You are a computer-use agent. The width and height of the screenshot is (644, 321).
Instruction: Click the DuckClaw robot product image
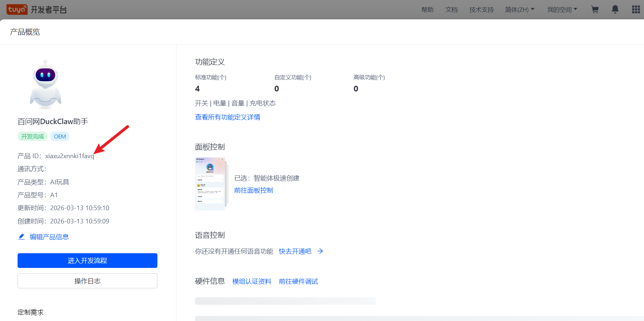pos(46,84)
